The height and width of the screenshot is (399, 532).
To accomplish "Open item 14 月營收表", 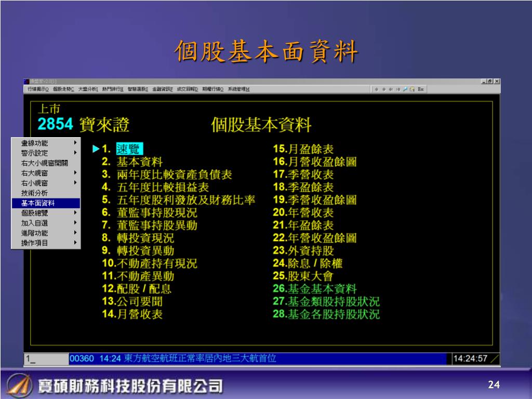I will 132,314.
